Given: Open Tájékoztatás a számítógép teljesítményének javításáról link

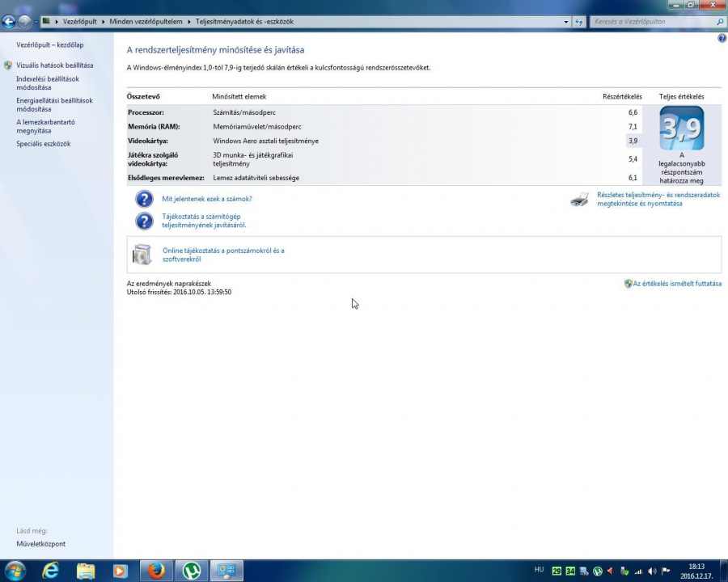Looking at the screenshot, I should pos(204,221).
